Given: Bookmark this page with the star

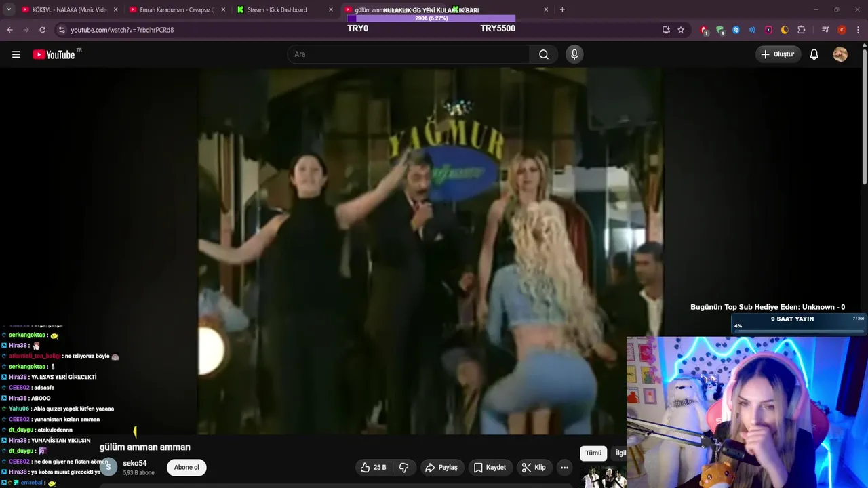Looking at the screenshot, I should point(681,30).
